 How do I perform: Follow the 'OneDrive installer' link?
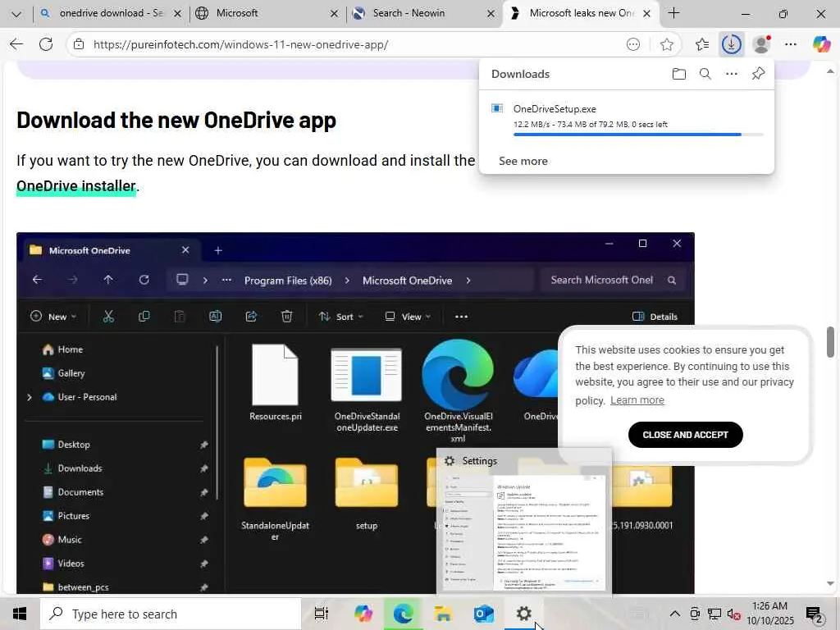pyautogui.click(x=76, y=186)
